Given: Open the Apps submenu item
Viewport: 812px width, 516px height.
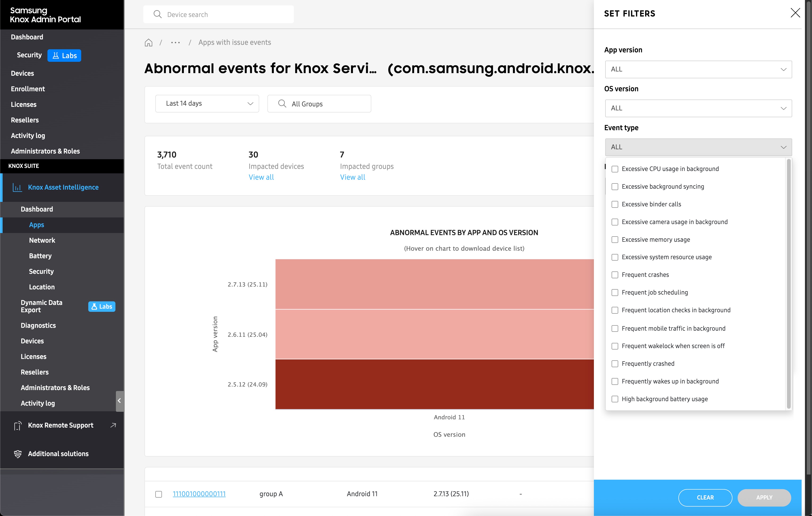Looking at the screenshot, I should (36, 225).
